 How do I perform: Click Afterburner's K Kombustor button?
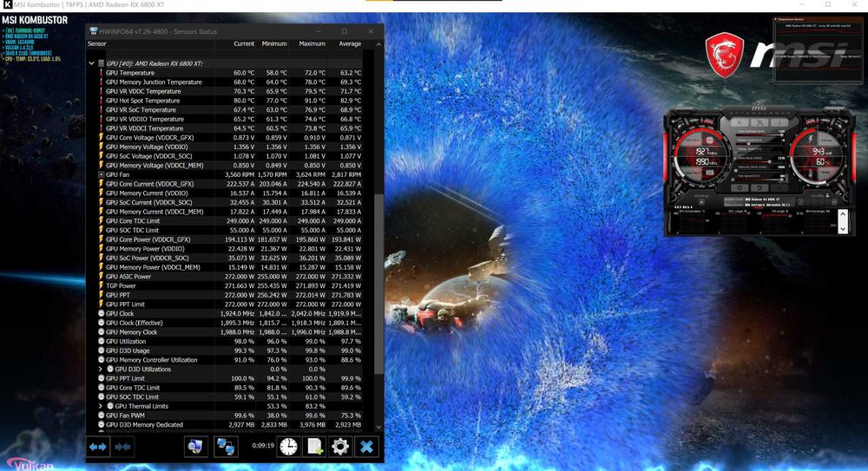tap(740, 122)
